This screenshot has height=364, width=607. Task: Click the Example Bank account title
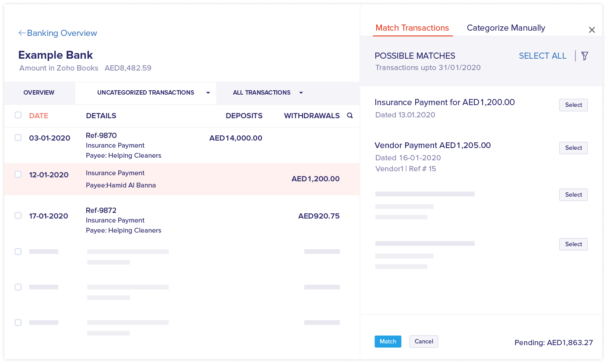[56, 55]
